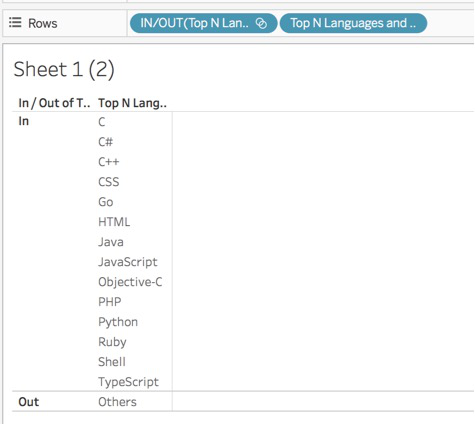The image size is (475, 424).
Task: Click the In / Out of T.. column header
Action: coord(54,103)
